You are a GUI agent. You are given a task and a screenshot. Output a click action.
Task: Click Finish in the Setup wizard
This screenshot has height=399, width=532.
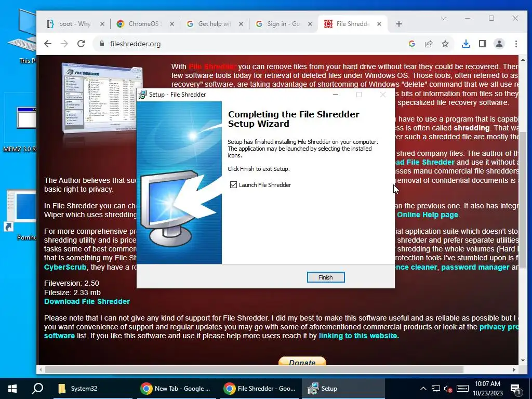(325, 277)
